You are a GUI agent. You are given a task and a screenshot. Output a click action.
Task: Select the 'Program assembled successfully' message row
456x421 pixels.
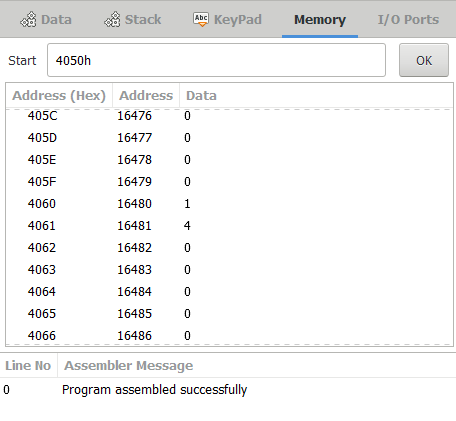coord(228,390)
